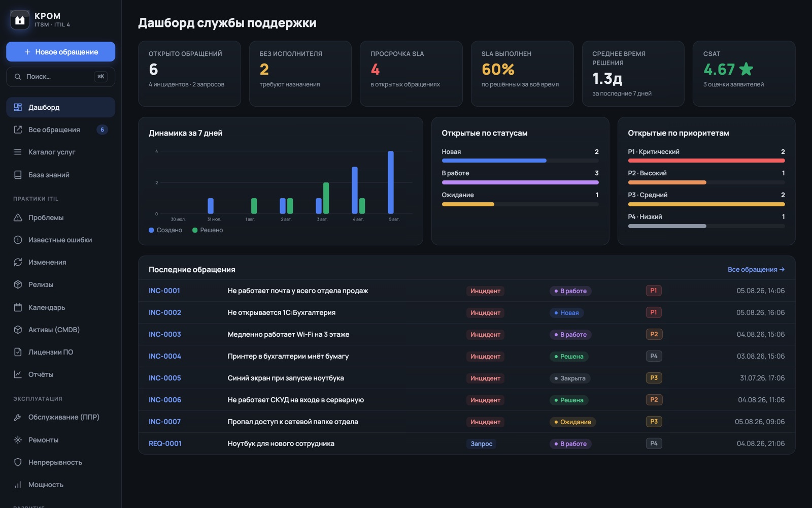The height and width of the screenshot is (508, 812).
Task: Click the 1.3д average resolution value
Action: pyautogui.click(x=607, y=78)
